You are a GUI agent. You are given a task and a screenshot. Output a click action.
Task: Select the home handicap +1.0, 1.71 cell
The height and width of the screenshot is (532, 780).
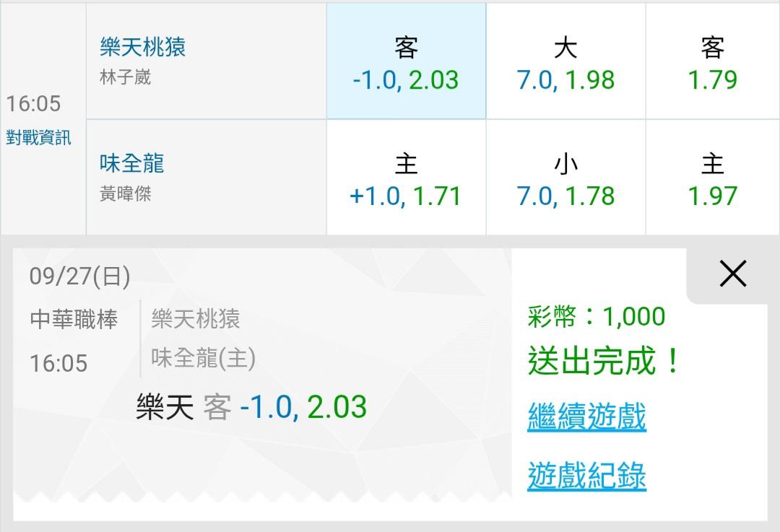click(x=406, y=178)
